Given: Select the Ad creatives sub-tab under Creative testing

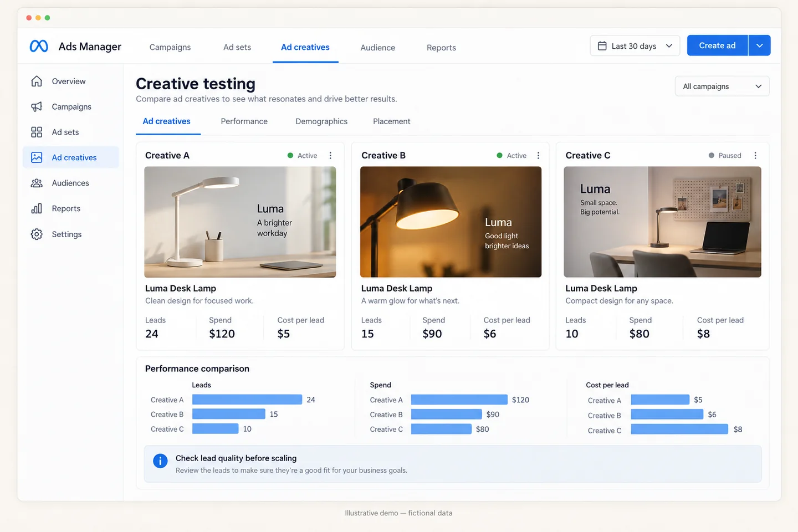Looking at the screenshot, I should point(166,121).
